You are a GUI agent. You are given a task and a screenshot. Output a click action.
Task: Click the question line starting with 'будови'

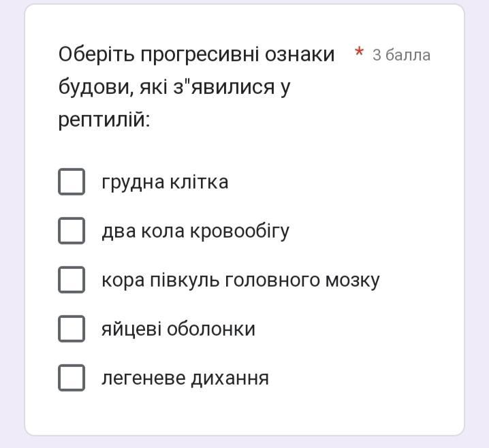pos(174,87)
